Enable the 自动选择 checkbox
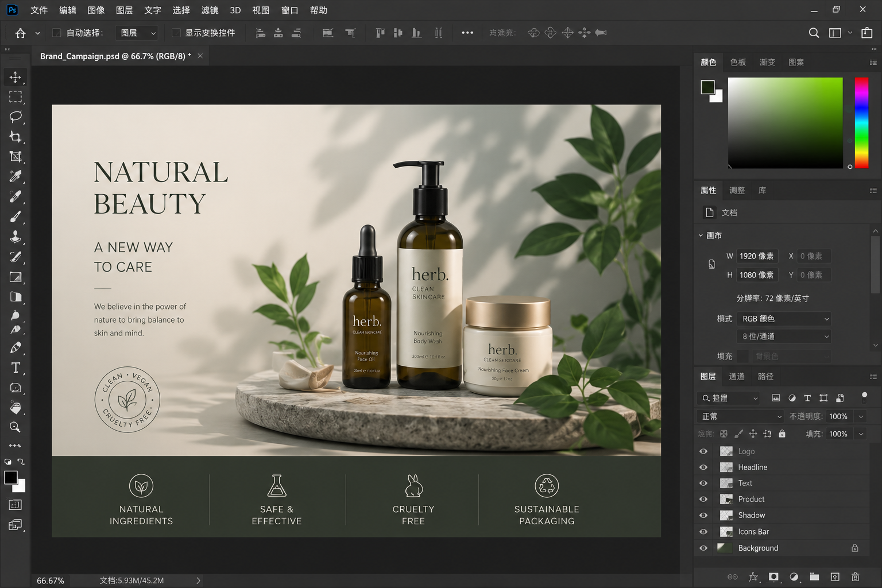882x588 pixels. 56,33
